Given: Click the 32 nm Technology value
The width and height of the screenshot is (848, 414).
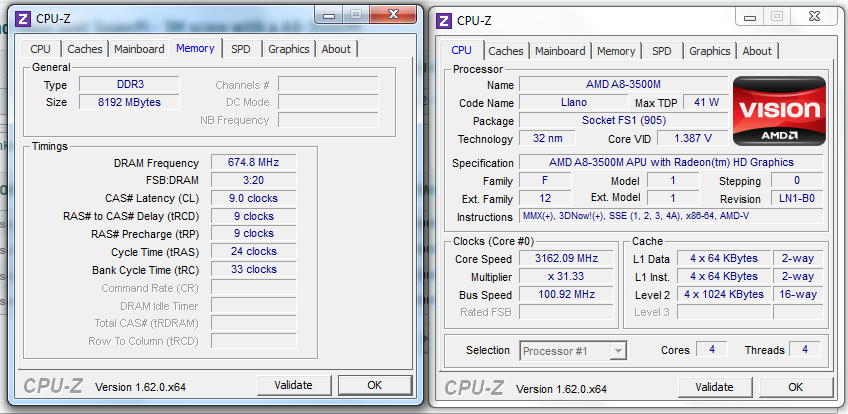Looking at the screenshot, I should (547, 138).
